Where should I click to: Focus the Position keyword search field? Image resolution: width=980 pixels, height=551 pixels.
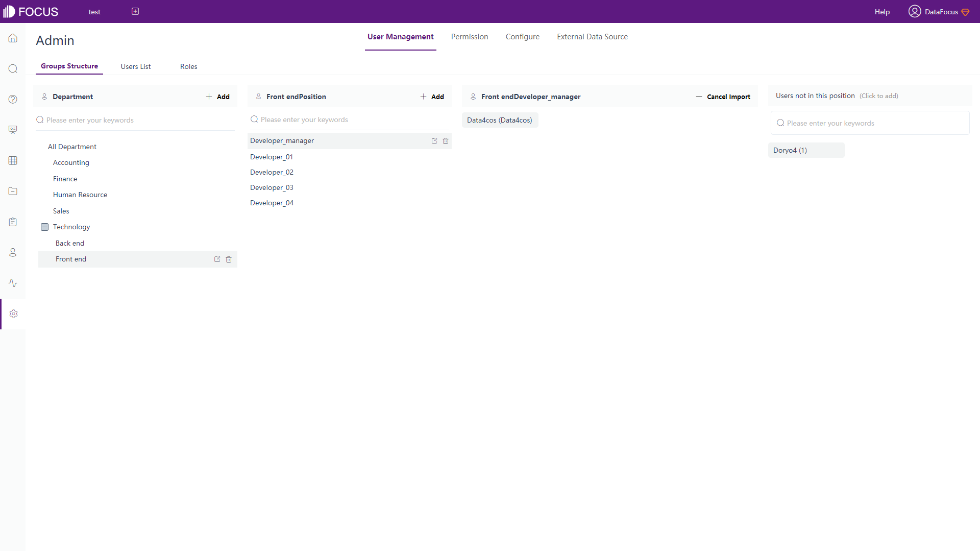pyautogui.click(x=350, y=119)
